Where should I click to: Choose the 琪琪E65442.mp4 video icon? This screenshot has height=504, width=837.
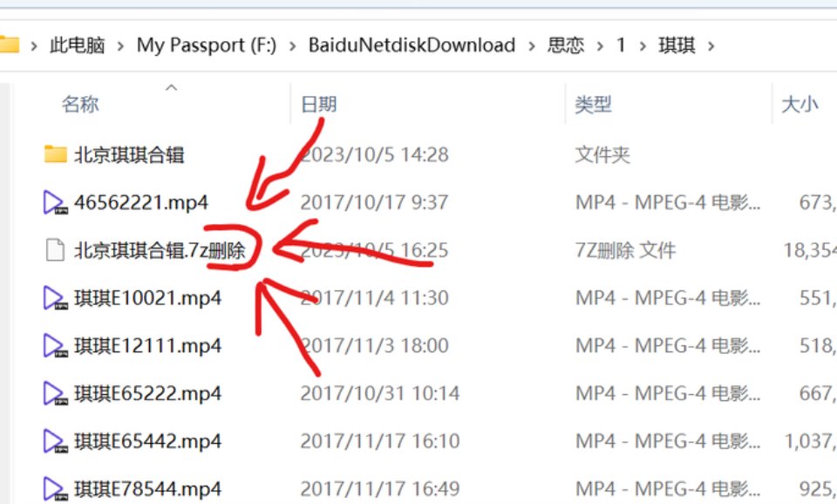tap(55, 441)
